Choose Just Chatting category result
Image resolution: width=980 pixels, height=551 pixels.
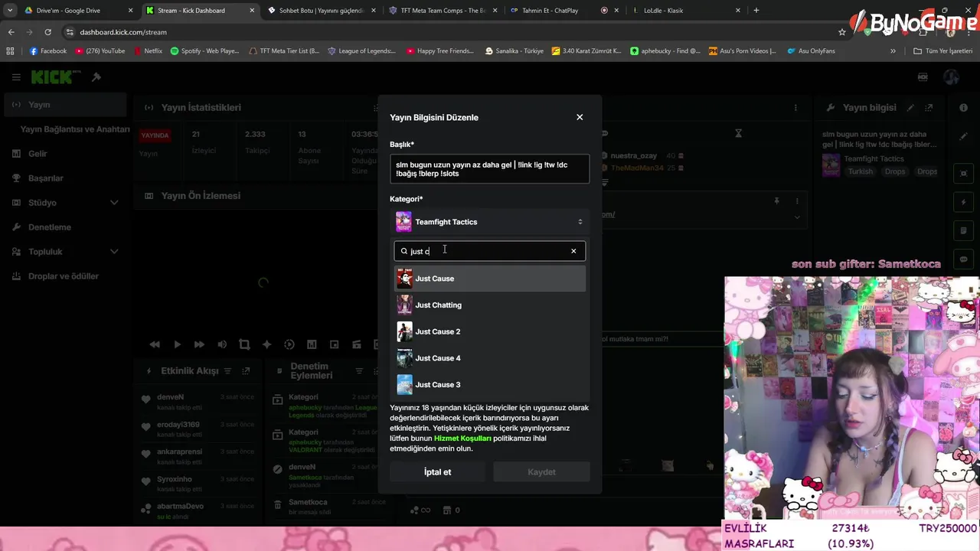(489, 305)
